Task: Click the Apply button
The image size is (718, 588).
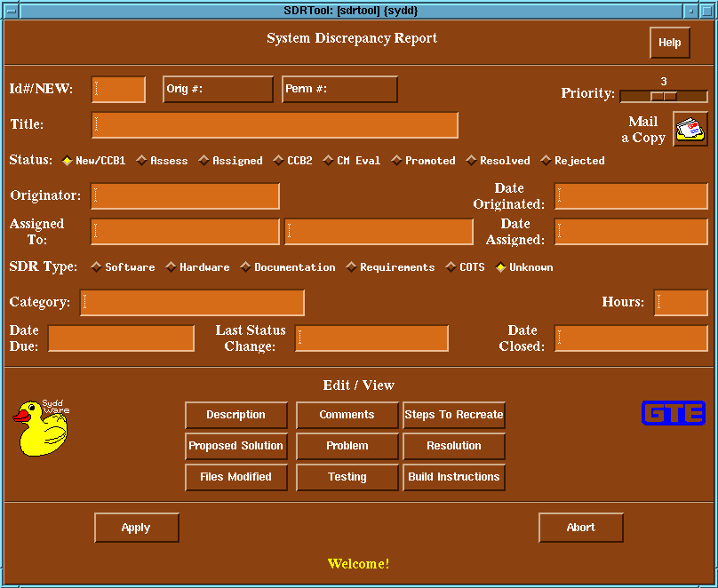Action: pos(137,528)
